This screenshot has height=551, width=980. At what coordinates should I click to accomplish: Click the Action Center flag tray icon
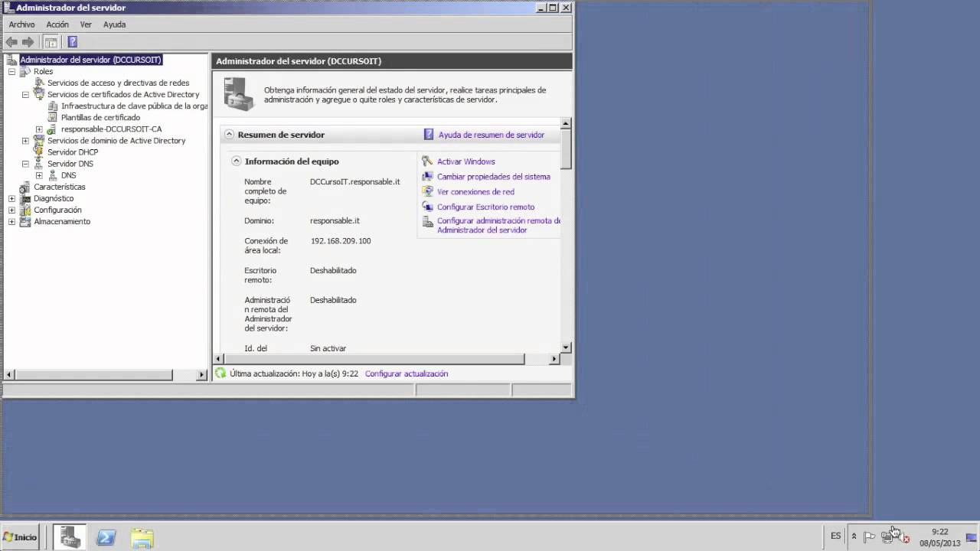(x=870, y=536)
